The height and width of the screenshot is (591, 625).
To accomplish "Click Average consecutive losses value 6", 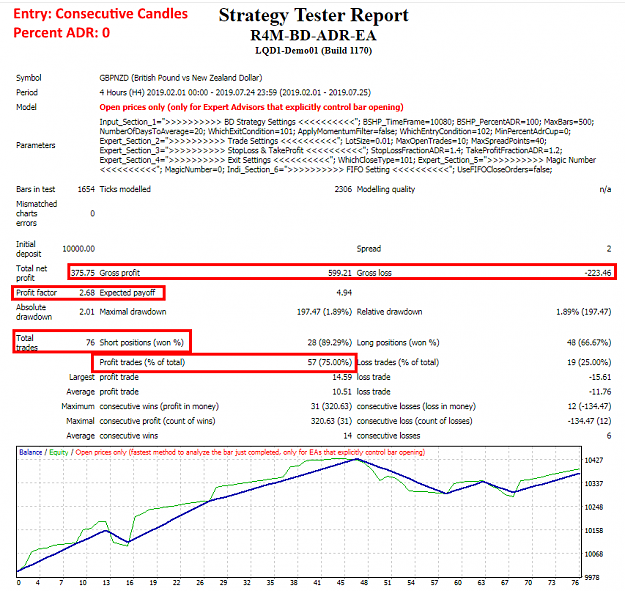I will point(609,436).
